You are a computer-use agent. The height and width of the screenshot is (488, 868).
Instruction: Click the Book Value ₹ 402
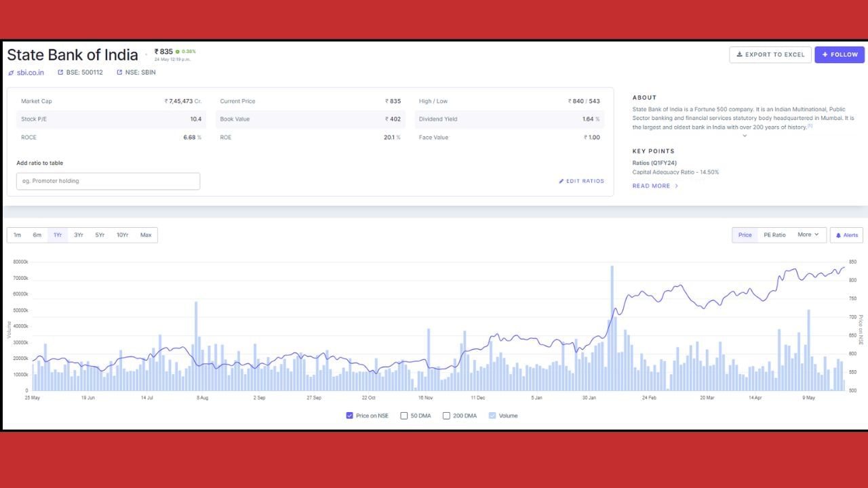pos(393,119)
